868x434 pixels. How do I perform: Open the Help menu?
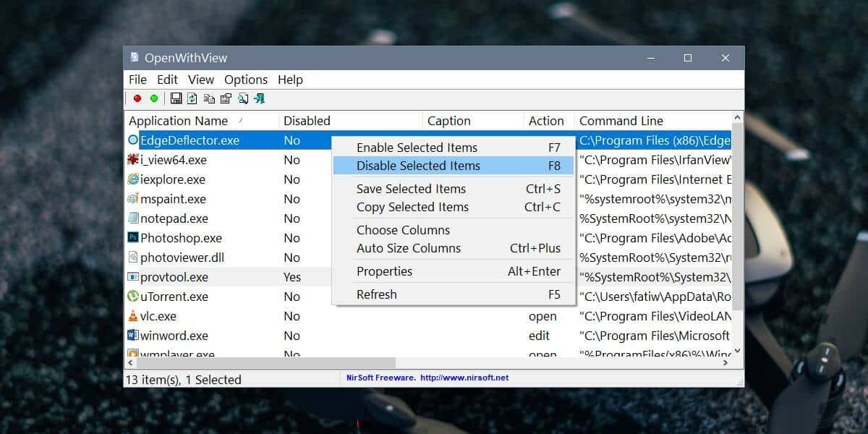pyautogui.click(x=290, y=80)
